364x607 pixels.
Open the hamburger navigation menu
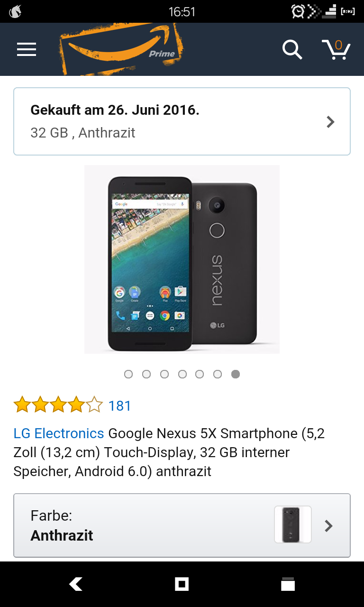[27, 49]
